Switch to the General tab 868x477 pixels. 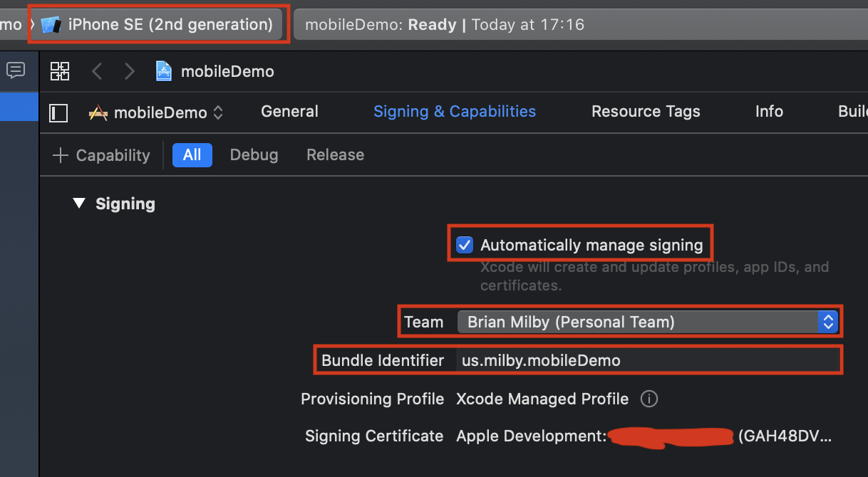pos(289,112)
